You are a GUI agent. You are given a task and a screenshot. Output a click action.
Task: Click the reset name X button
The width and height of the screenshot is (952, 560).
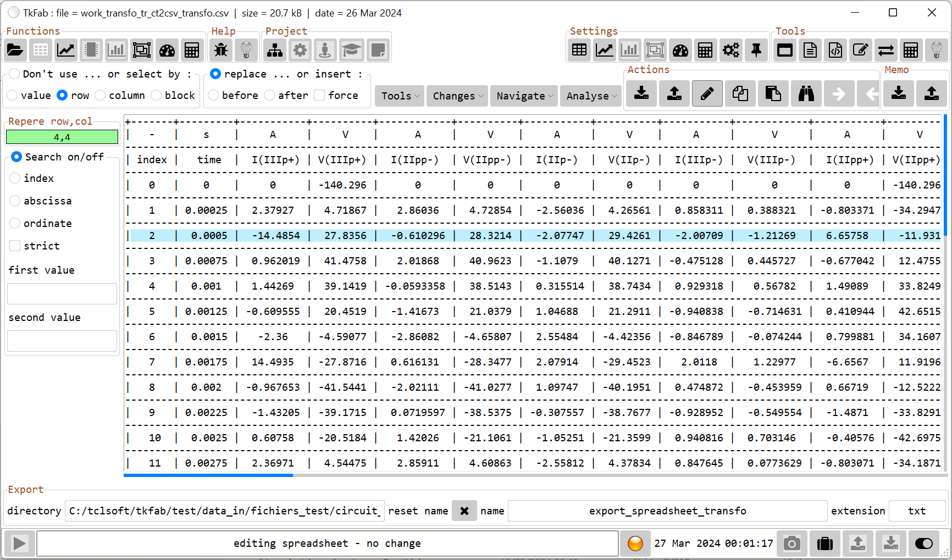click(x=464, y=511)
